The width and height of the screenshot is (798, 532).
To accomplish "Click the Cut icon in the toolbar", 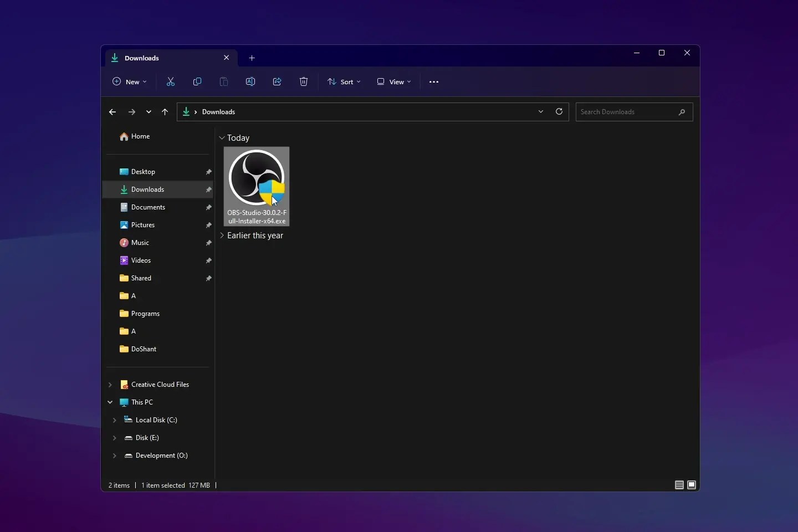I will coord(170,81).
